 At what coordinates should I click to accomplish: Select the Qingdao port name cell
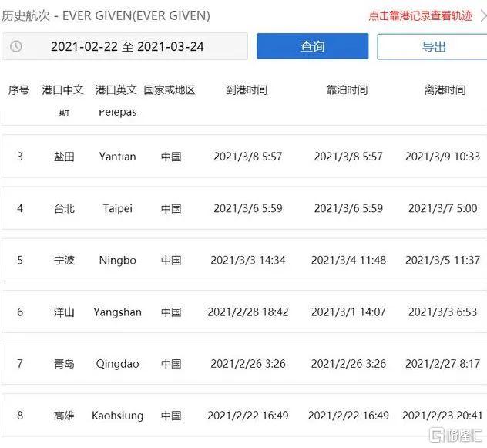pos(117,364)
